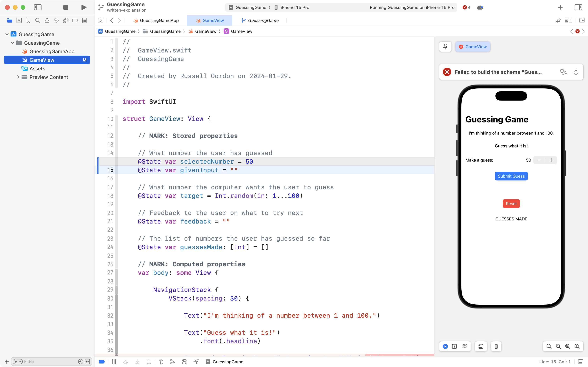588x367 pixels.
Task: Show the Issue navigator
Action: pyautogui.click(x=47, y=20)
